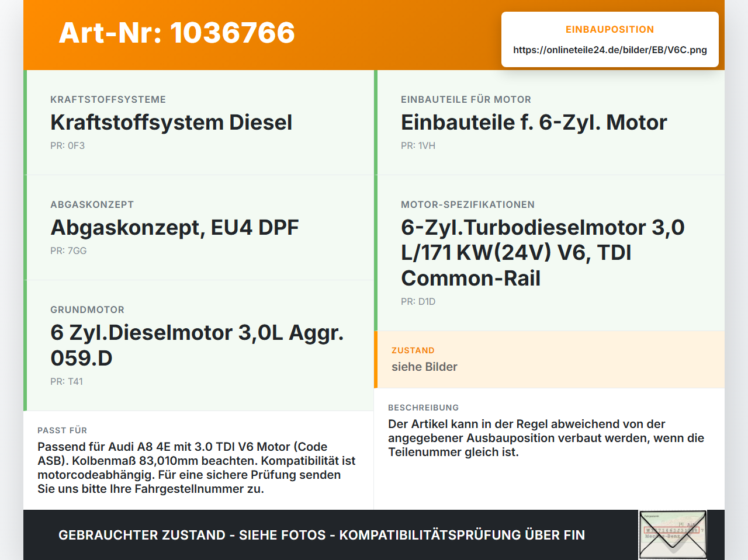Click the EINBAUTEILE FÜR MOTOR category label
The width and height of the screenshot is (748, 560).
coord(466,99)
